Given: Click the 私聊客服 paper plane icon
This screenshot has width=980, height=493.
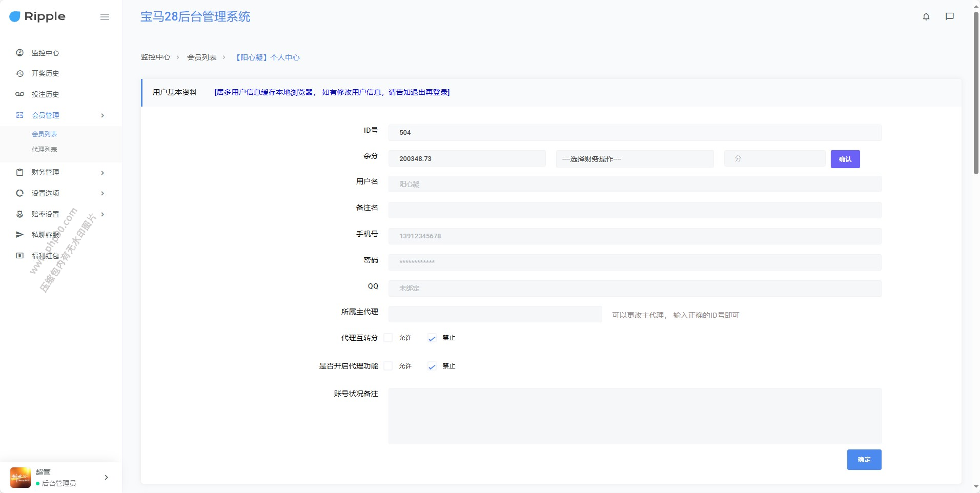Looking at the screenshot, I should [x=20, y=235].
